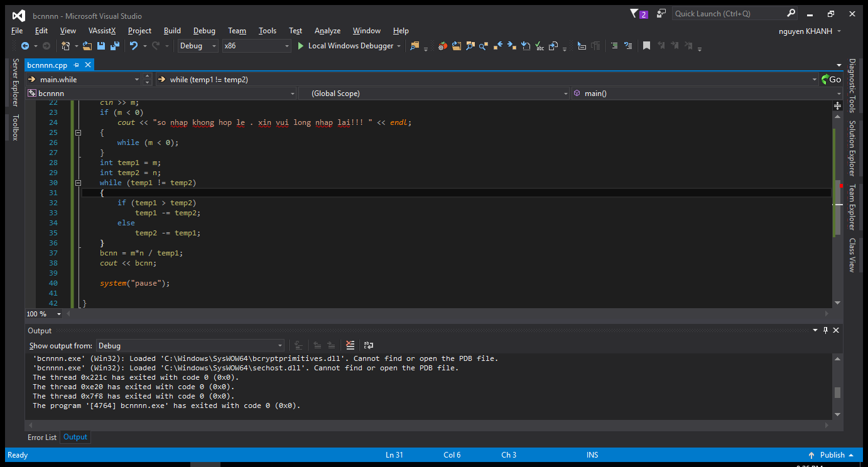Toggle word wrap in Output window
This screenshot has height=467, width=868.
click(x=369, y=345)
